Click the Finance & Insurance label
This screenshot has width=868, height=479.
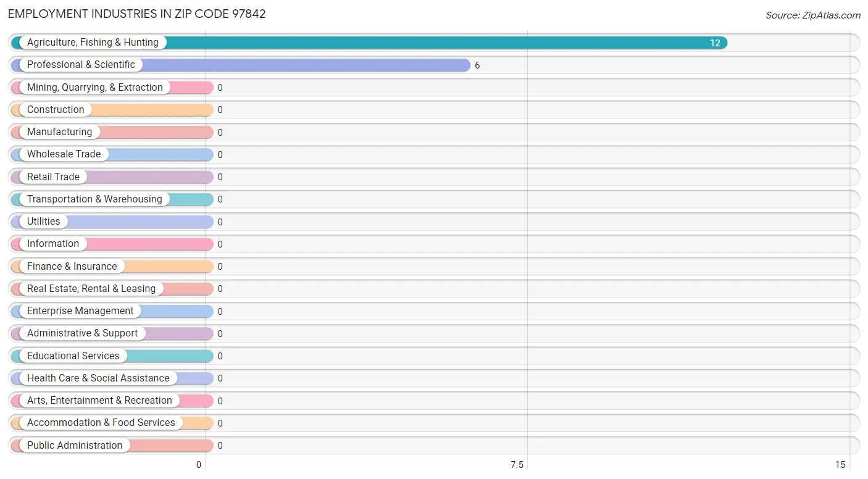(x=72, y=267)
